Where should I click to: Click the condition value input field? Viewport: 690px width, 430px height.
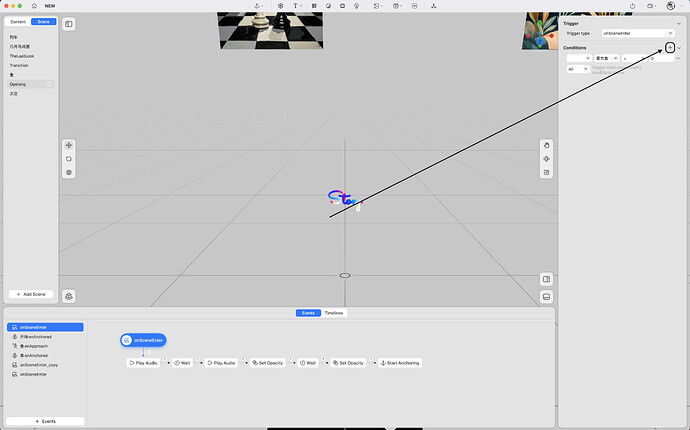point(660,59)
